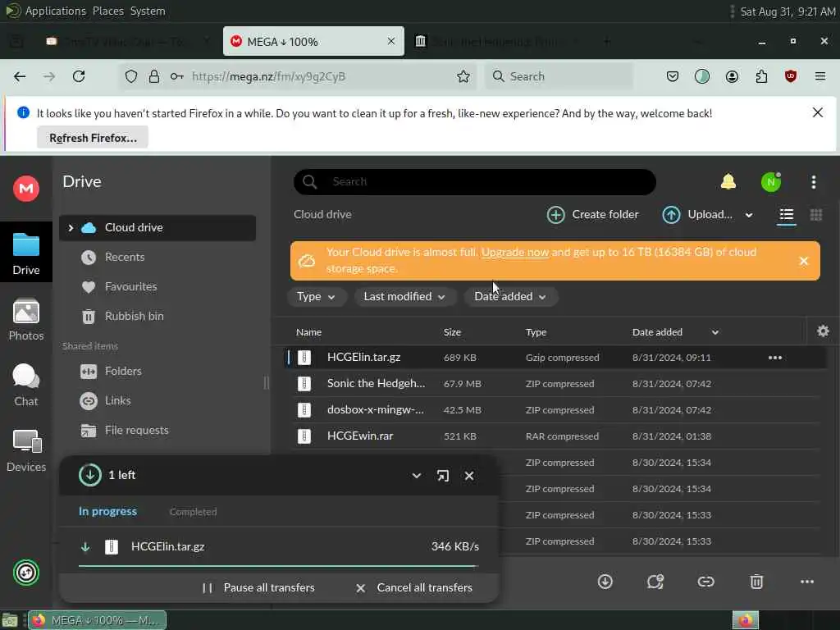Viewport: 840px width, 630px height.
Task: Click the Firefox Search box
Action: [559, 76]
